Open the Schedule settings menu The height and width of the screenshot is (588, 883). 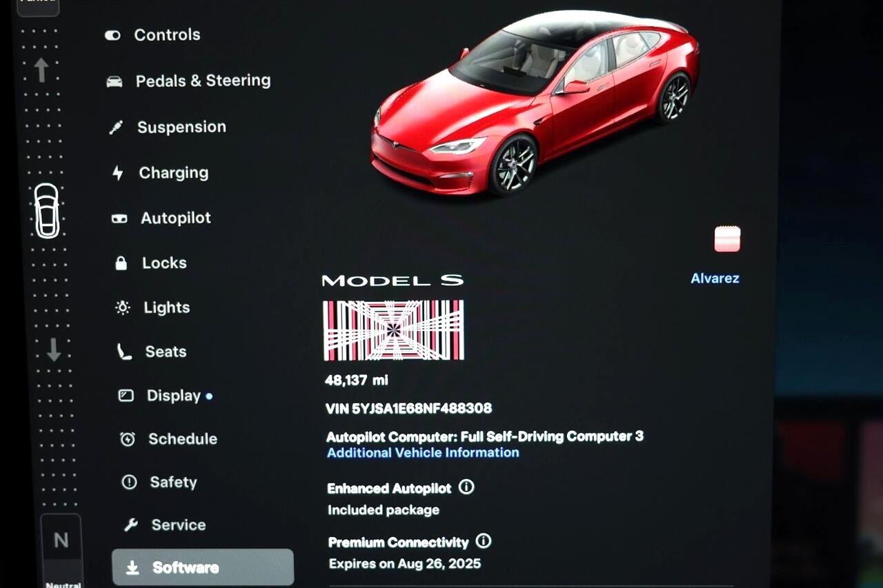[x=182, y=439]
